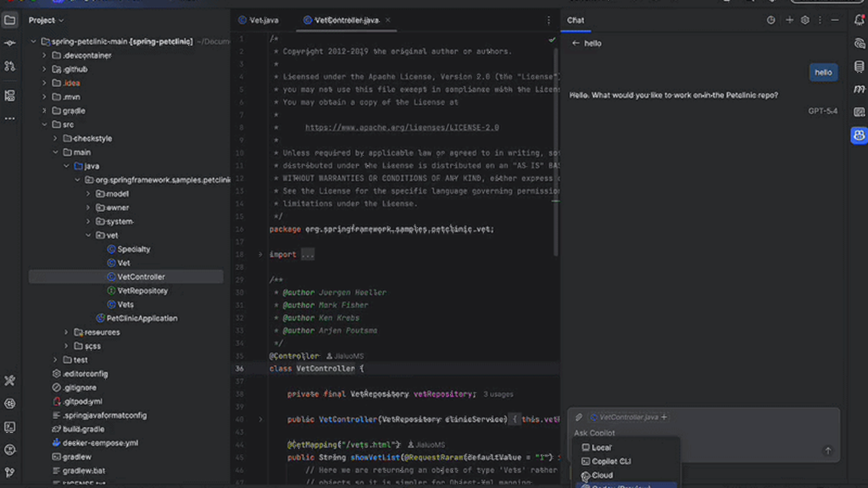Expand the .github folder
The image size is (868, 488).
(44, 69)
